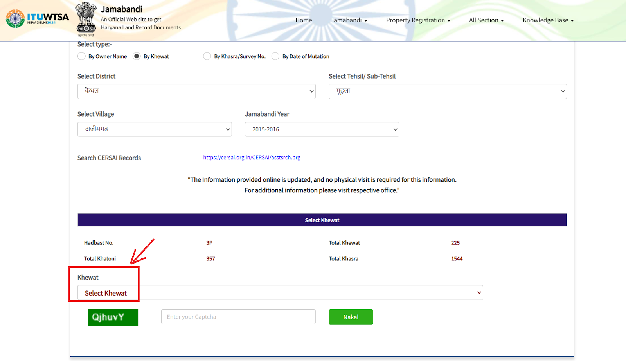Click the Enter your Captcha field
626x364 pixels.
click(238, 317)
